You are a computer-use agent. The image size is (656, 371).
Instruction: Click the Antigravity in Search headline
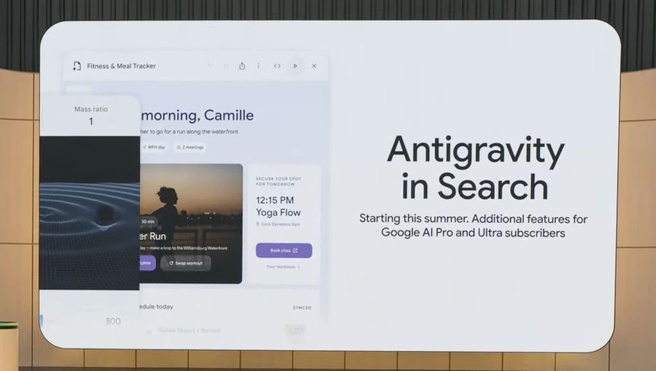point(475,168)
